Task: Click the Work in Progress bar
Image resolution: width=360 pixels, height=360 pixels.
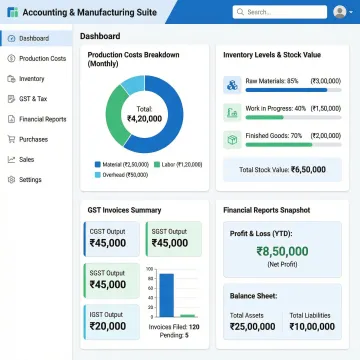Action: click(293, 117)
